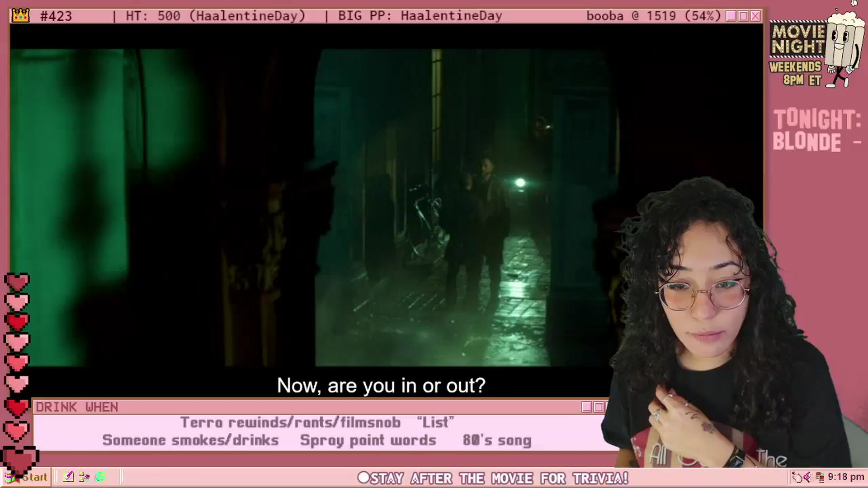The height and width of the screenshot is (488, 868).
Task: Close the main movie window
Action: point(755,16)
